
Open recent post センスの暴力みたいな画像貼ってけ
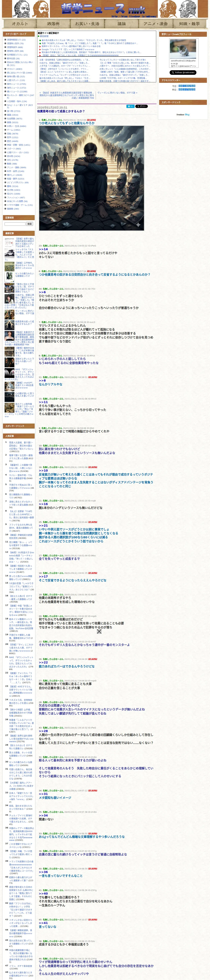click(24, 275)
